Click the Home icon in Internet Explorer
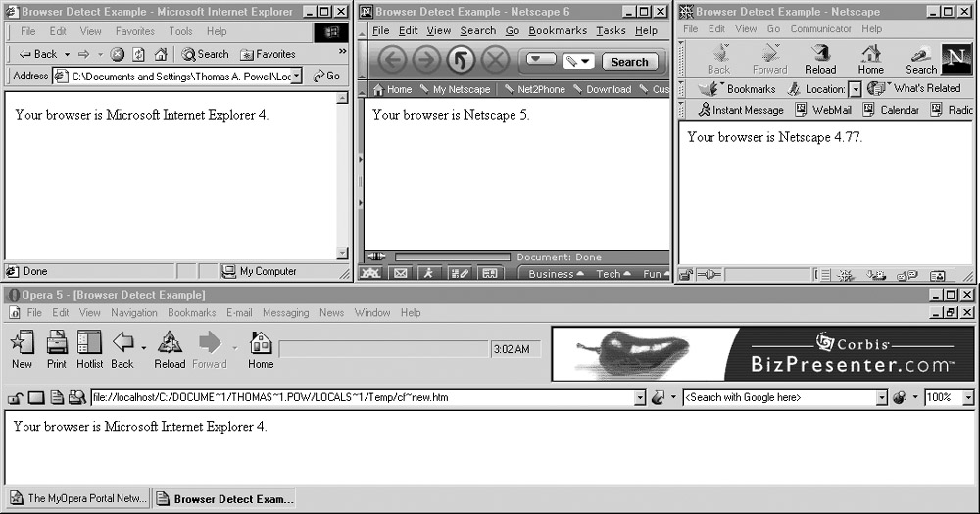Viewport: 980px width, 514px height. pos(160,54)
